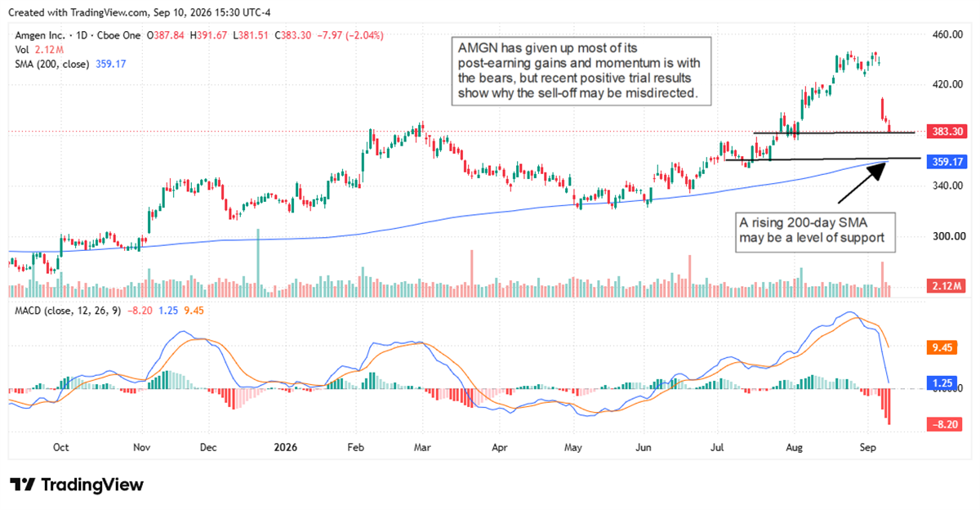Viewport: 980px width, 510px height.
Task: Click the 'Vol' indicator label in legend
Action: [22, 48]
